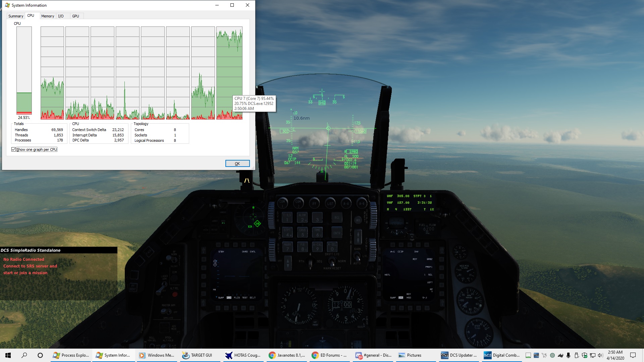The image size is (644, 362).
Task: Open the Windows Start menu
Action: (8, 355)
